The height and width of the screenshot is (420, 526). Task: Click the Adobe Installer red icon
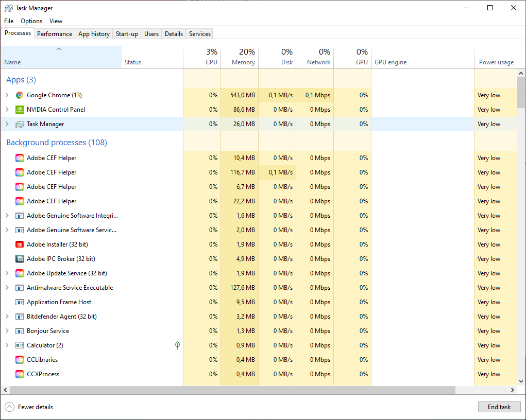click(x=20, y=244)
